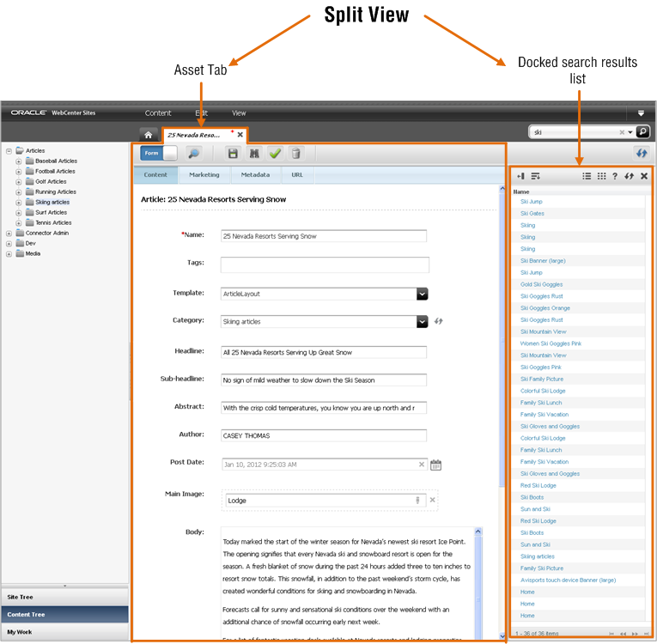The height and width of the screenshot is (644, 657).
Task: Toggle the Form mode switch
Action: (x=159, y=154)
